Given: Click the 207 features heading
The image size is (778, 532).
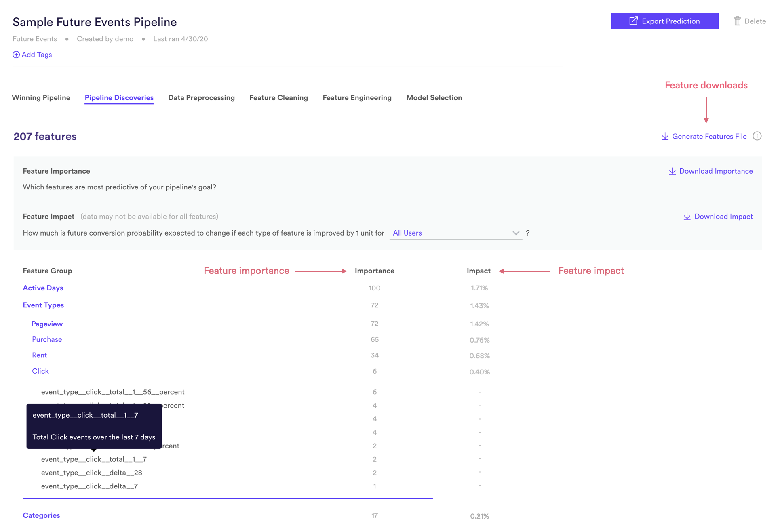Looking at the screenshot, I should point(45,137).
